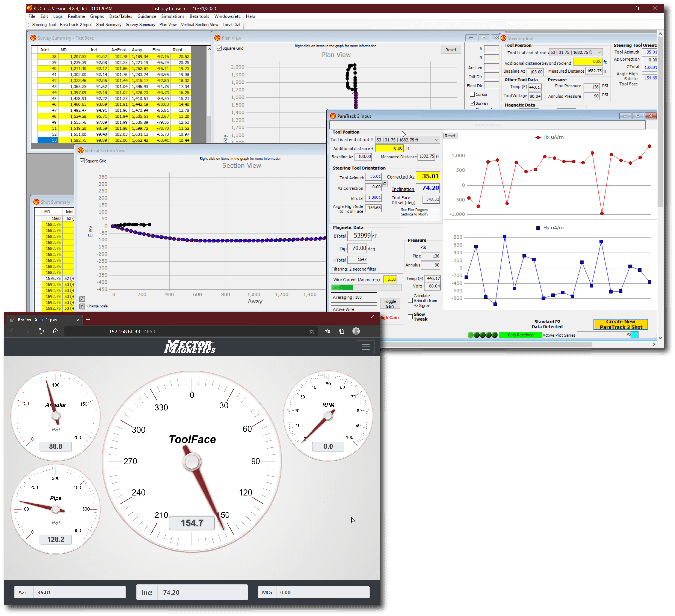Add page to favorites star icon
This screenshot has width=675, height=616.
click(312, 331)
